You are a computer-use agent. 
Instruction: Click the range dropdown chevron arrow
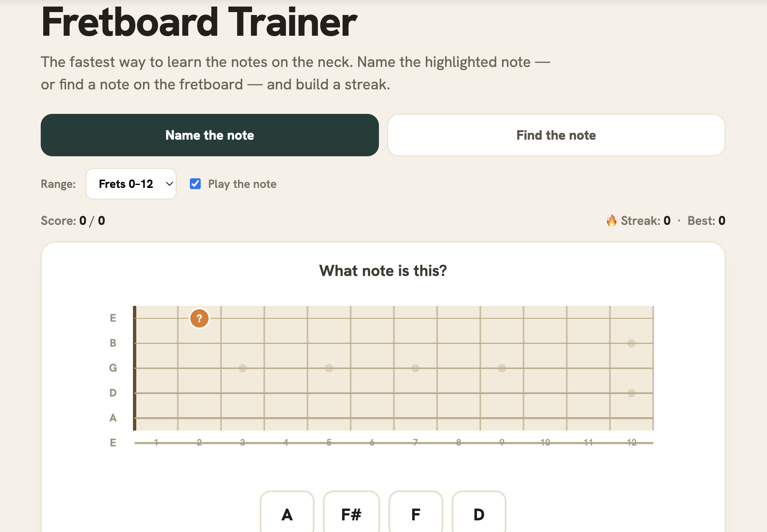[169, 184]
